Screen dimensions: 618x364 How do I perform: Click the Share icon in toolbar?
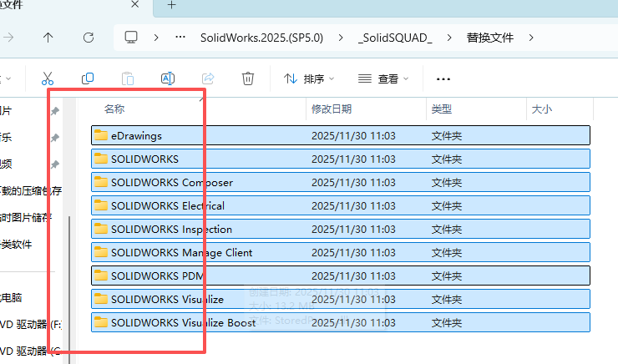(x=208, y=78)
